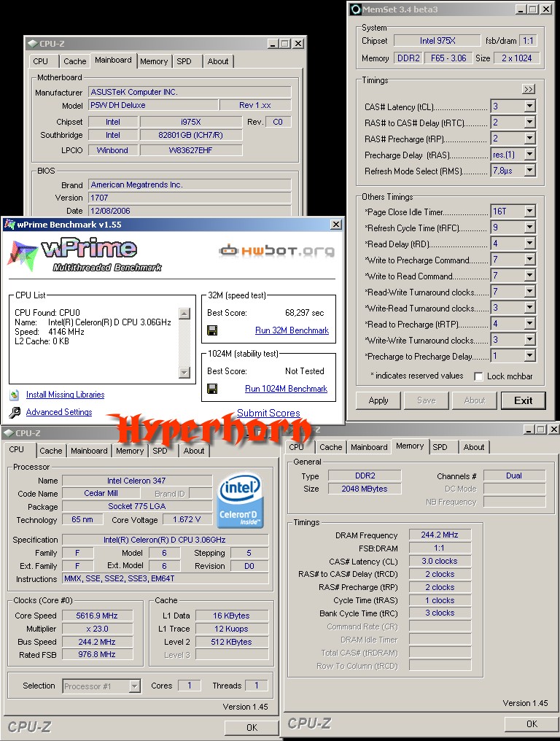Image resolution: width=560 pixels, height=741 pixels.
Task: Open the Read to Precharge (tRTP) dropdown
Action: tap(530, 324)
